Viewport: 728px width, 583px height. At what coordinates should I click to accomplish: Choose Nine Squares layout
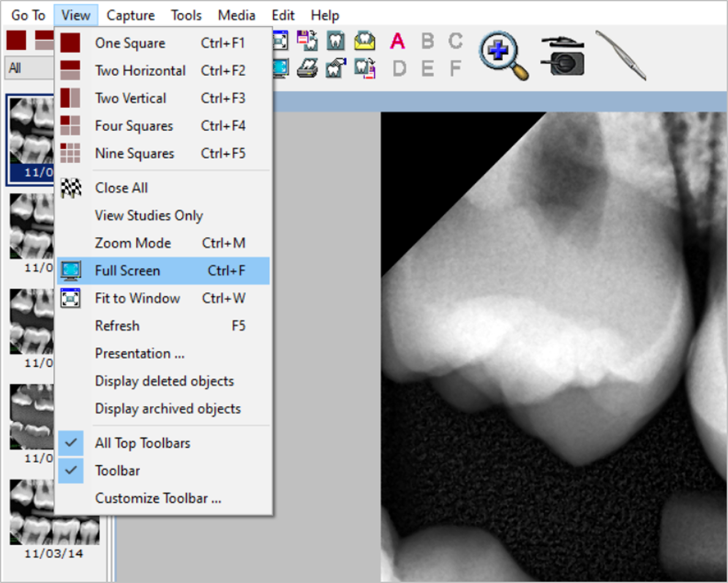163,153
